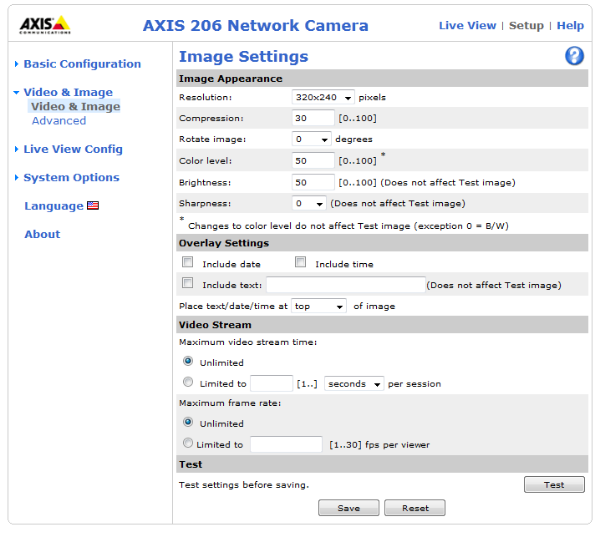600x537 pixels.
Task: Click the Reset button
Action: 415,508
